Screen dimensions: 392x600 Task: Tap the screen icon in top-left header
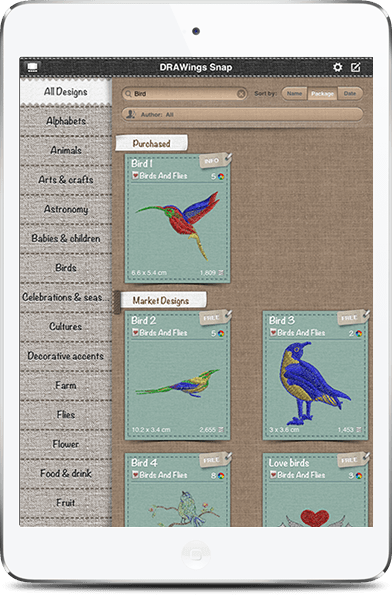click(33, 67)
